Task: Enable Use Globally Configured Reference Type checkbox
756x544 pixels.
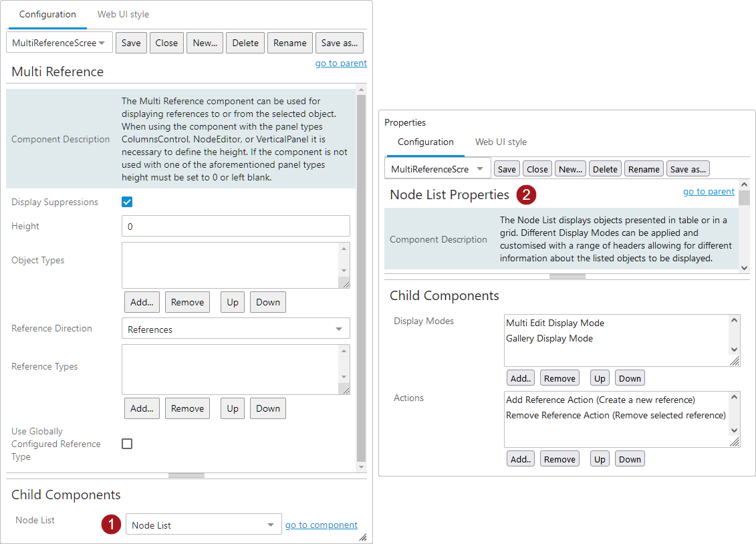Action: (127, 444)
